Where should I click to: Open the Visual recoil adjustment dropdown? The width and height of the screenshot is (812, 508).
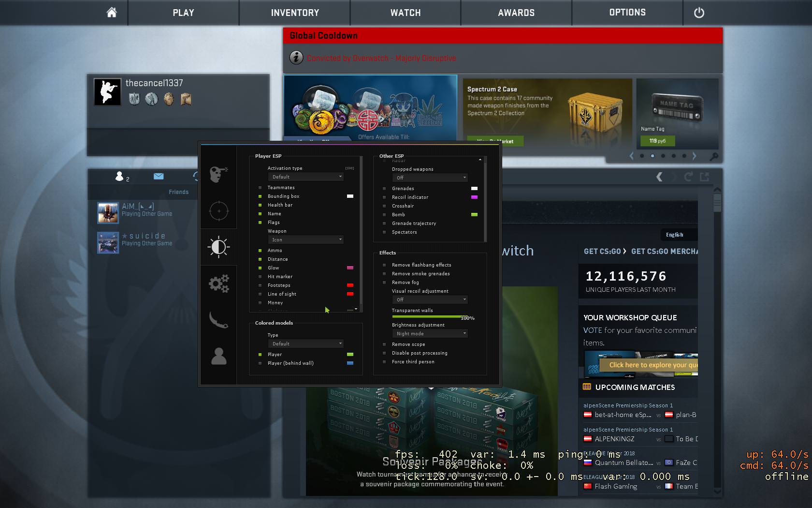pyautogui.click(x=430, y=300)
